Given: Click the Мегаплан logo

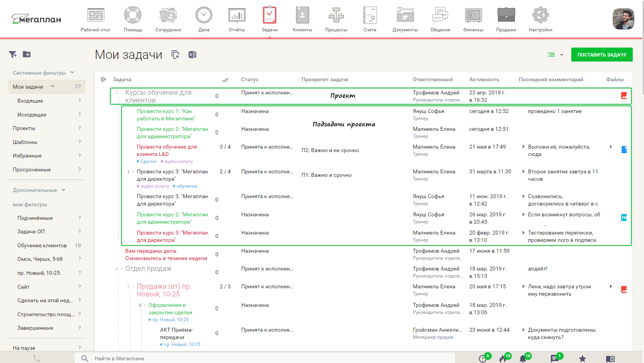Looking at the screenshot, I should click(x=36, y=19).
